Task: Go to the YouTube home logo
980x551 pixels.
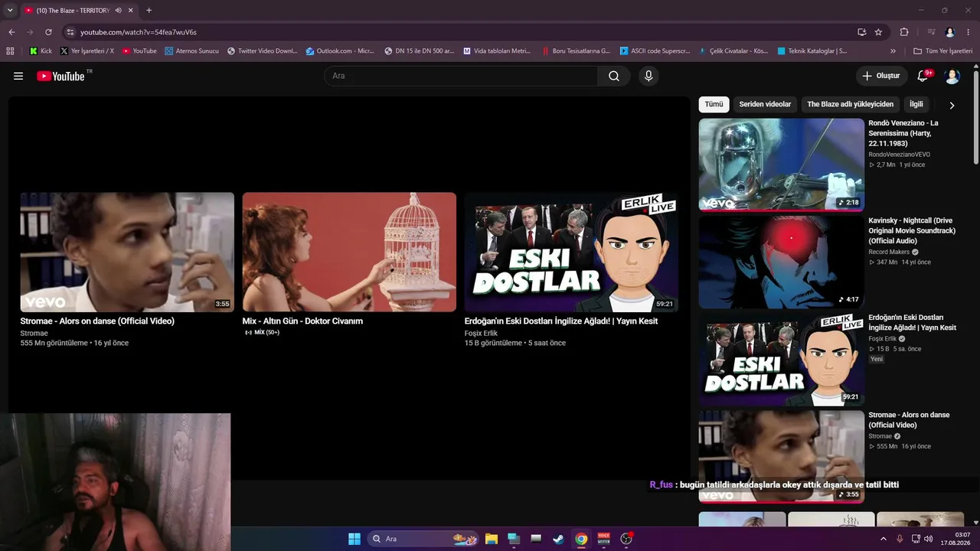Action: click(61, 76)
